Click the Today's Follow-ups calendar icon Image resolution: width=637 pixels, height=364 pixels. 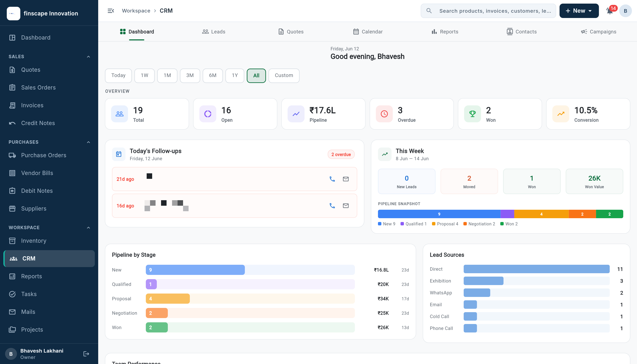click(119, 154)
